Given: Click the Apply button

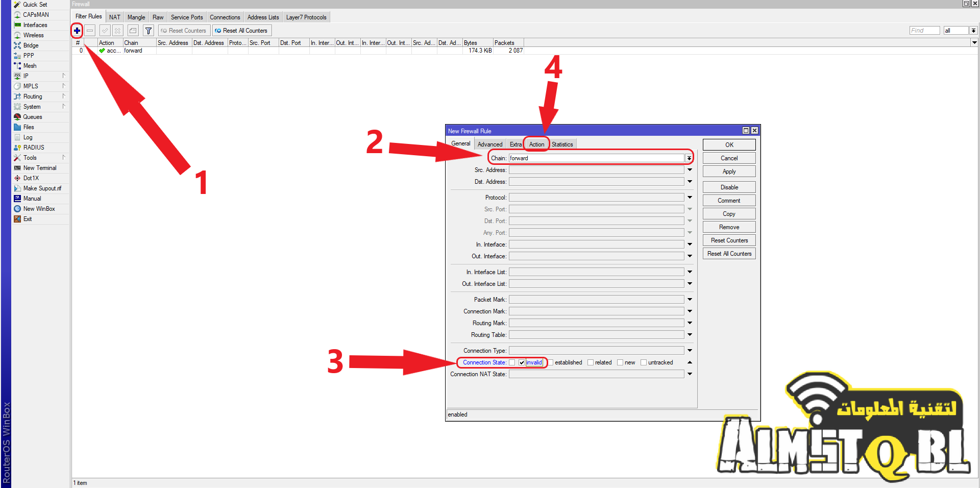Looking at the screenshot, I should (729, 172).
